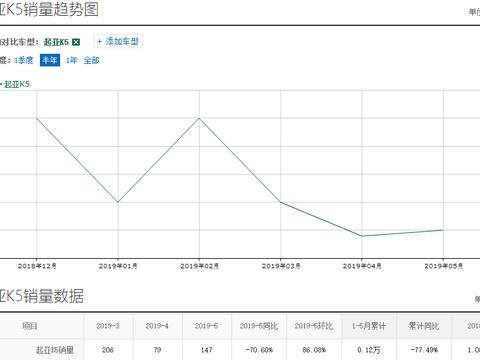The width and height of the screenshot is (480, 360).
Task: Click the 2019-5同比 column header
Action: pos(259,326)
